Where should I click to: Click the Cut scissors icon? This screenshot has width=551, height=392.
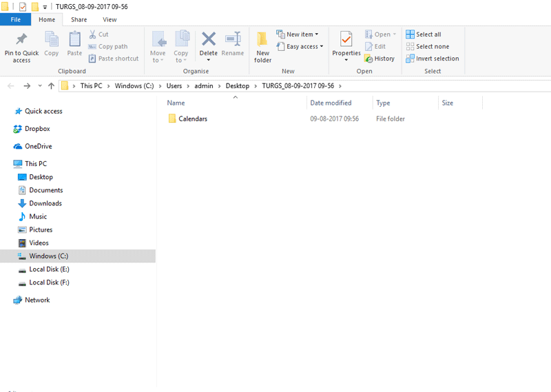pos(92,34)
